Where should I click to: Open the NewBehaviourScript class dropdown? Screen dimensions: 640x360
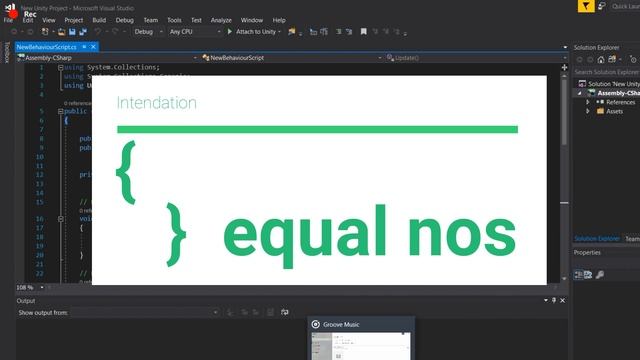coord(292,58)
